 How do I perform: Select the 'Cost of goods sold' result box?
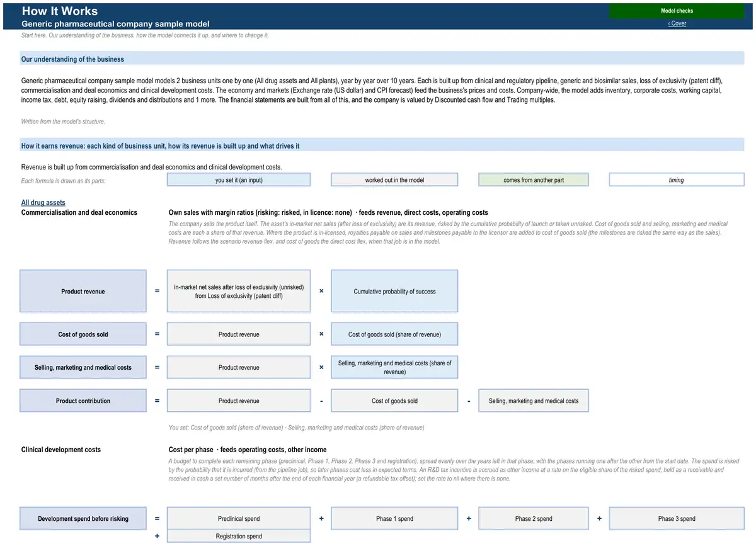point(83,334)
